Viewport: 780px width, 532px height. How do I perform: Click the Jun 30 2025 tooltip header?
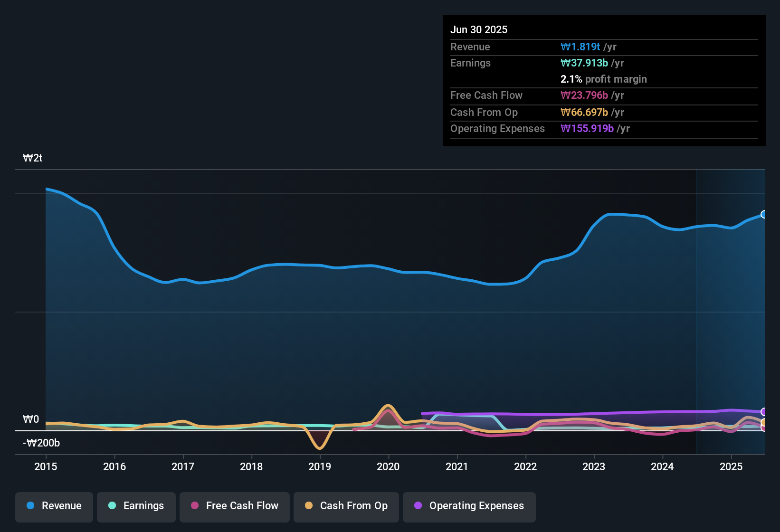[479, 29]
